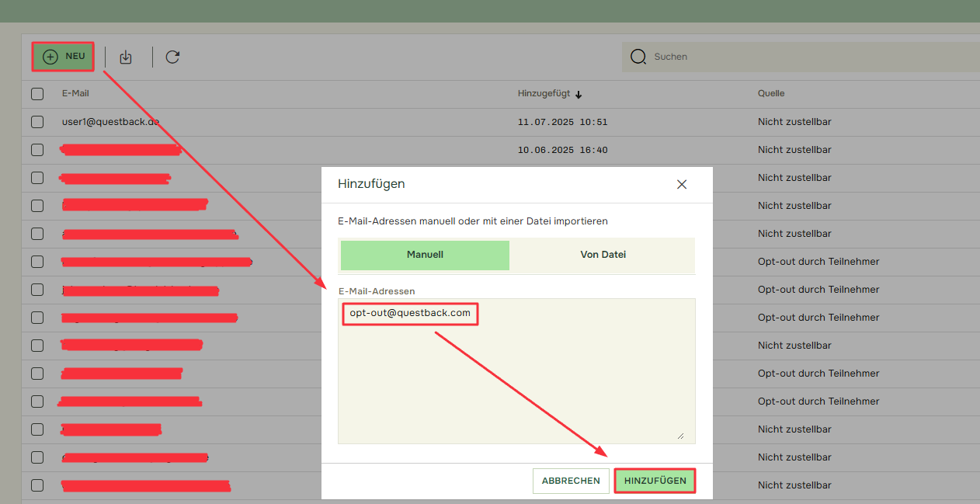Sort by the Hinzugefügt column arrow

pos(579,94)
